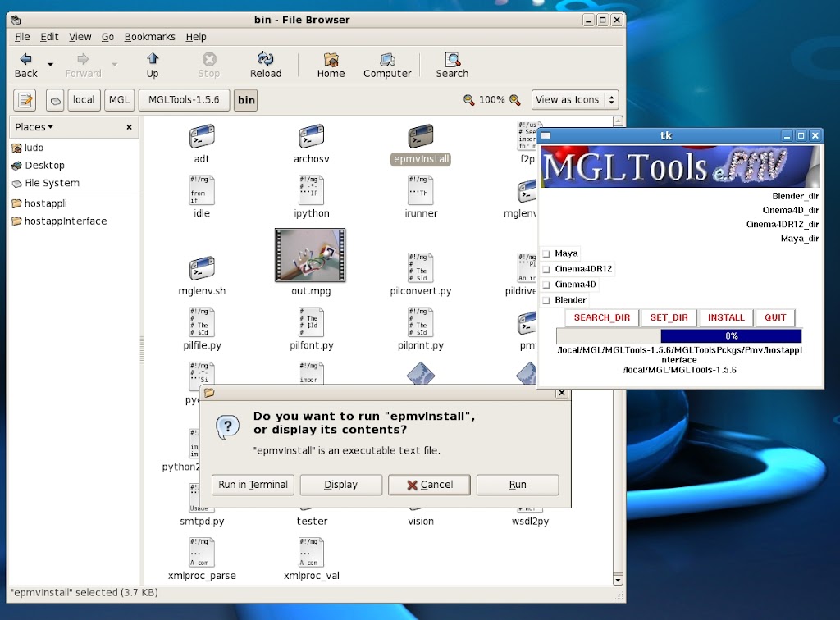Click QUIT in the tk window
Screen dimensions: 840x620
tap(775, 317)
